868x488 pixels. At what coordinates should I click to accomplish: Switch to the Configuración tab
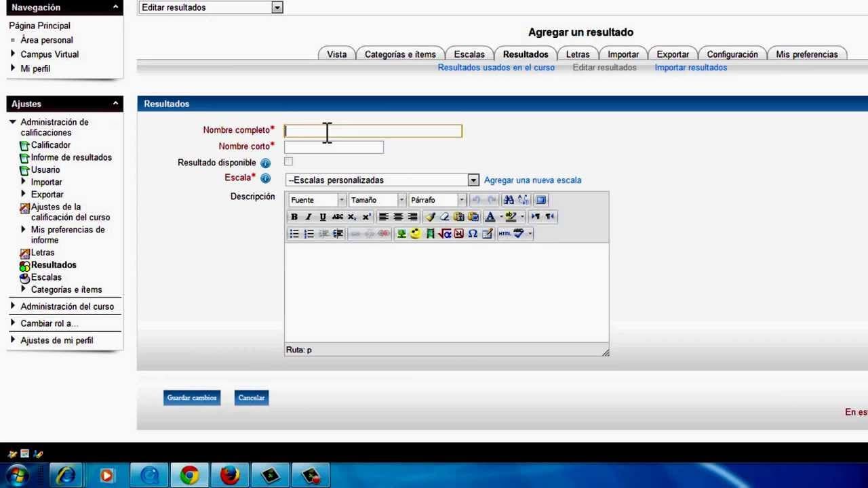(732, 54)
